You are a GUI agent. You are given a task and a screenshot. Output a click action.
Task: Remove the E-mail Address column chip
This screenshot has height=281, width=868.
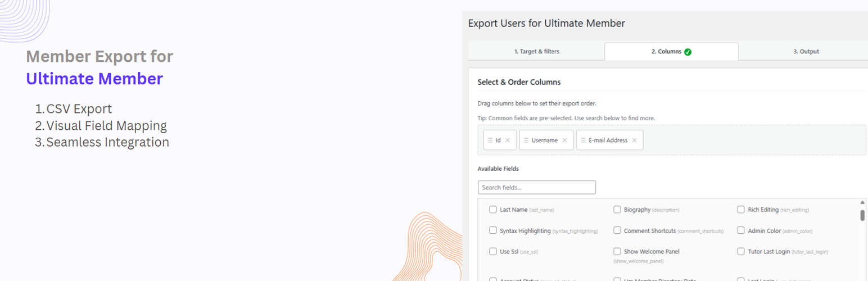(634, 140)
